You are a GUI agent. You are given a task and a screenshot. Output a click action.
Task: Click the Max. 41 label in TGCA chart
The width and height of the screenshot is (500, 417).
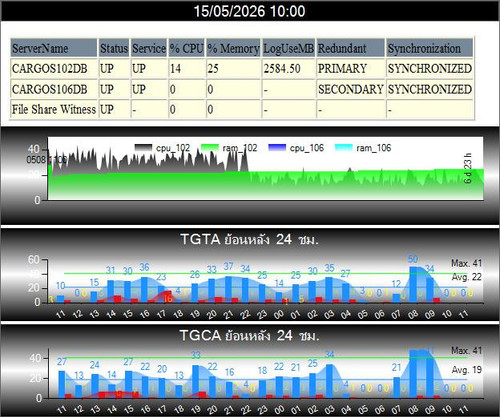coord(467,351)
